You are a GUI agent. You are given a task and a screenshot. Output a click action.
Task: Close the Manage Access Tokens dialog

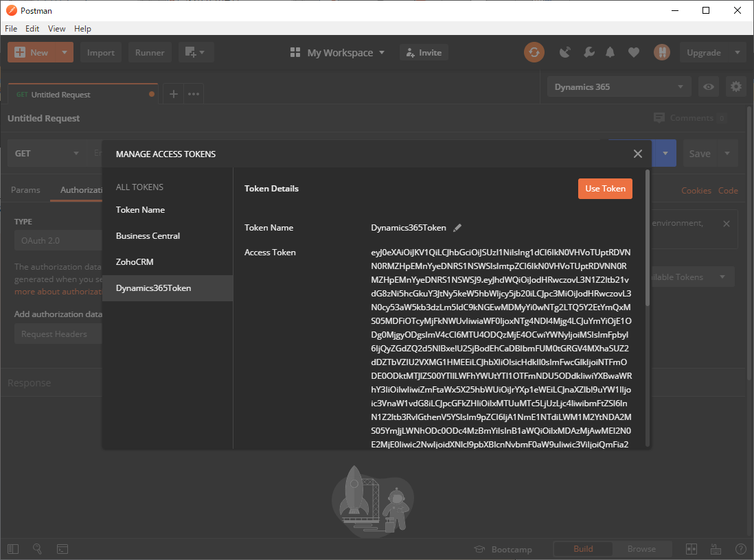[638, 154]
